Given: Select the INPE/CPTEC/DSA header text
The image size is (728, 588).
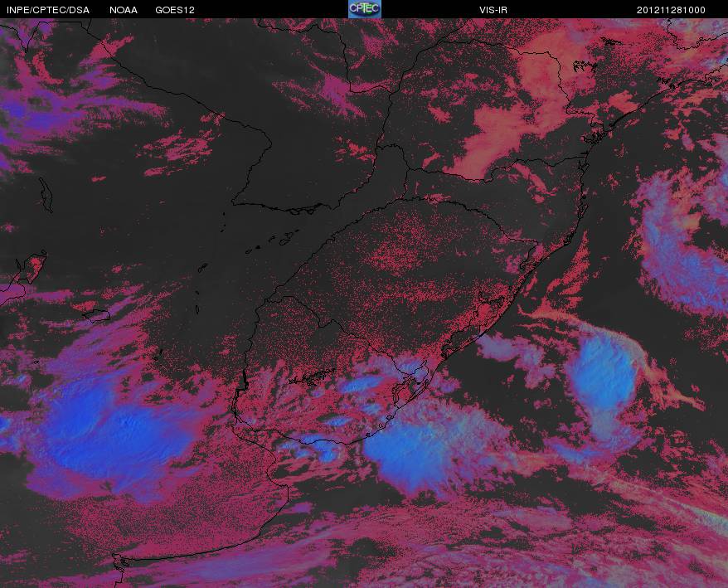Looking at the screenshot, I should (48, 10).
